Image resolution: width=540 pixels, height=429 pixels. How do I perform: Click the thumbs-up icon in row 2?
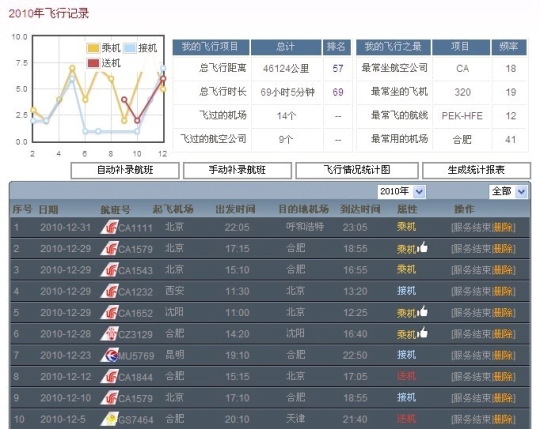[423, 247]
